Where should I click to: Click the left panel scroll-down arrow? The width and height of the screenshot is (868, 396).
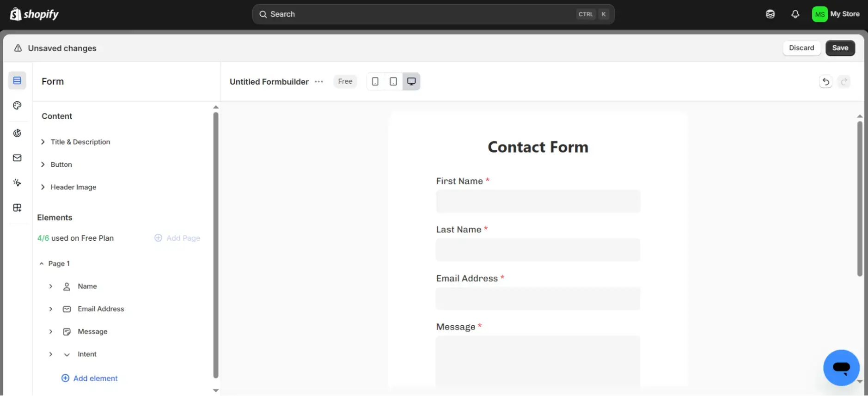point(216,390)
